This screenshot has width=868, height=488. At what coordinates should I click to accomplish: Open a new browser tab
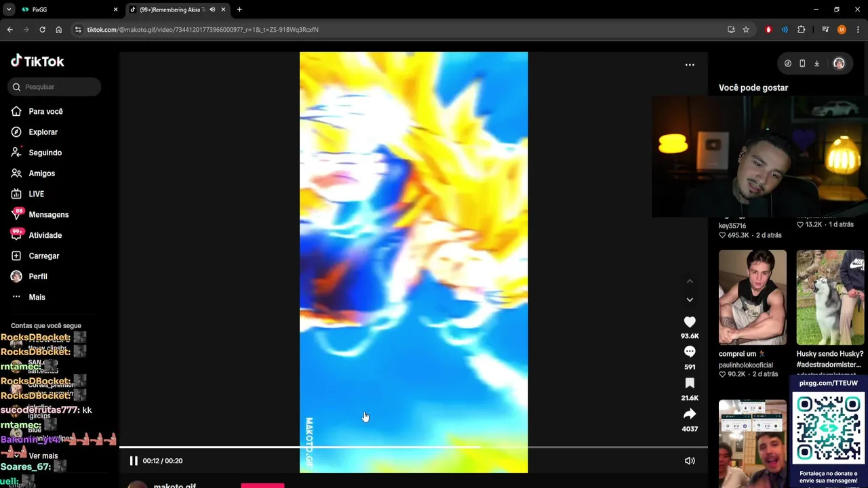point(239,9)
